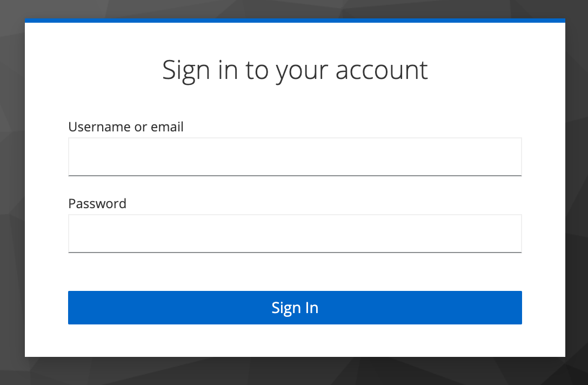Click the white gap between Password field and Sign In
The image size is (588, 385).
[x=295, y=272]
